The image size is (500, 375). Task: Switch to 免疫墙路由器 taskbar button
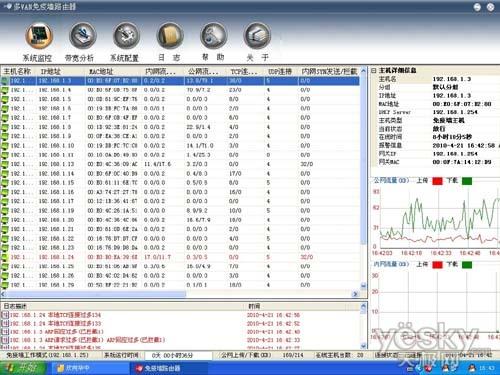[x=168, y=368]
